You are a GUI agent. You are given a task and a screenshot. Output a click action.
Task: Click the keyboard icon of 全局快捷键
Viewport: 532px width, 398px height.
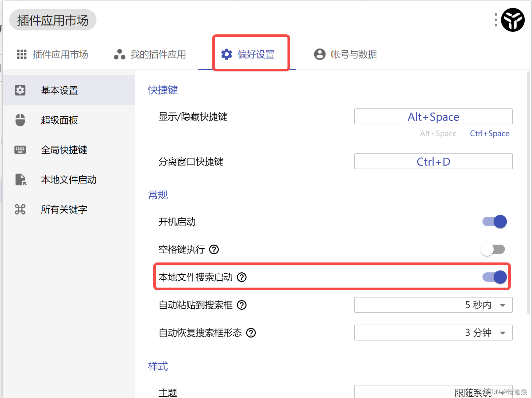coord(20,150)
